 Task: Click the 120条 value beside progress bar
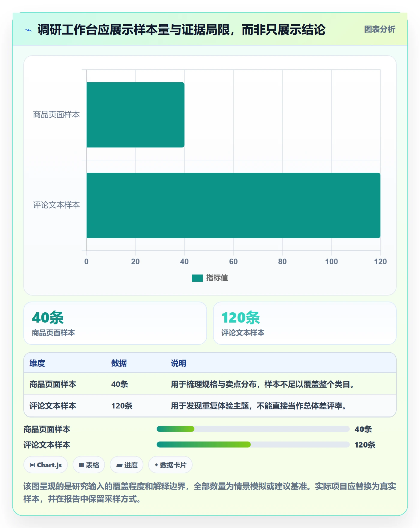tap(365, 445)
